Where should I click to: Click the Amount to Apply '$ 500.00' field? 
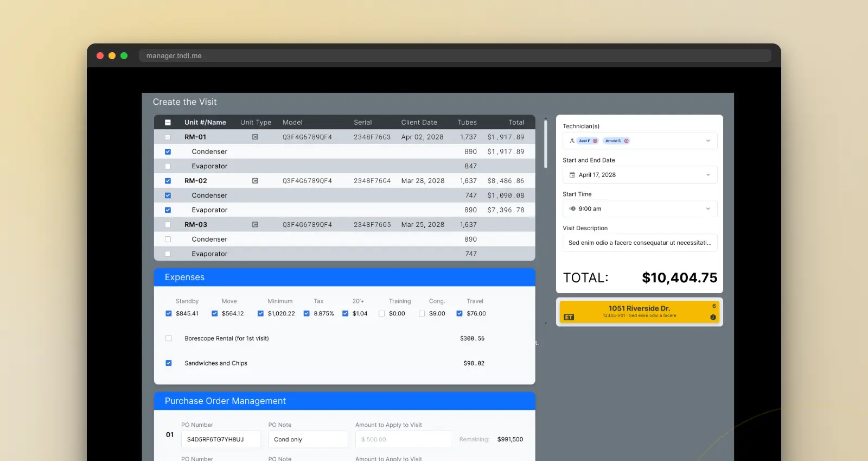pyautogui.click(x=404, y=439)
